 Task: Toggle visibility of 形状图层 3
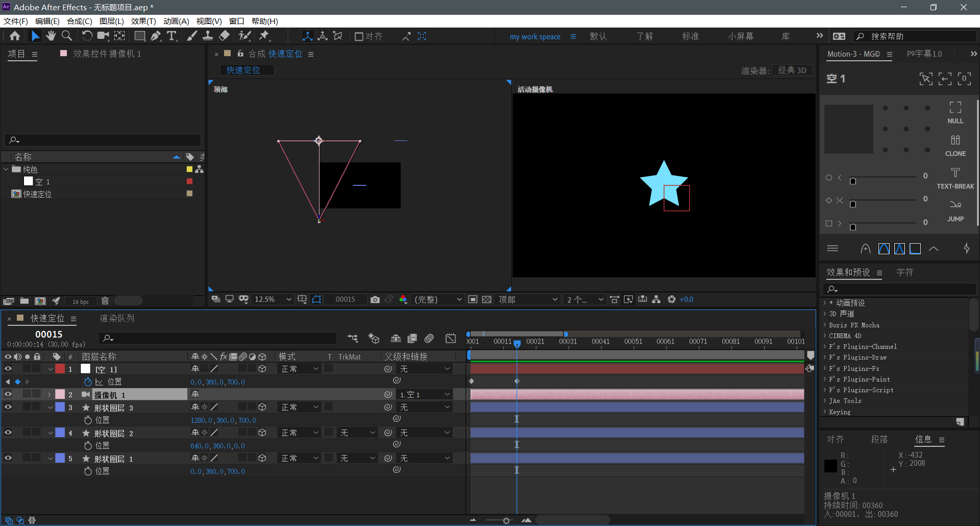[8, 407]
